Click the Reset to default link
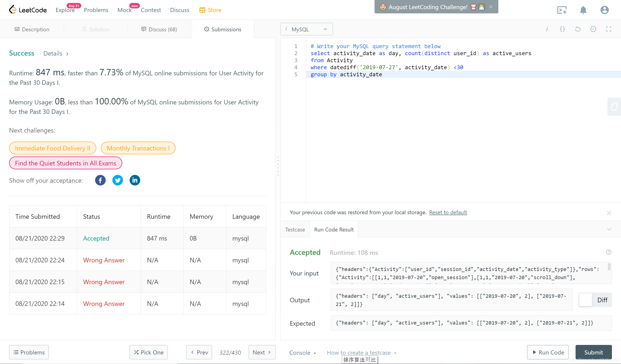This screenshot has width=621, height=364. pyautogui.click(x=448, y=212)
